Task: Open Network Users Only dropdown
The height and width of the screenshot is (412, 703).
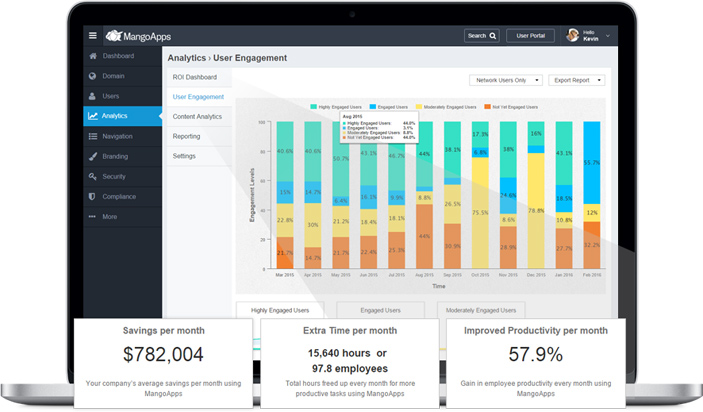Action: [x=506, y=80]
